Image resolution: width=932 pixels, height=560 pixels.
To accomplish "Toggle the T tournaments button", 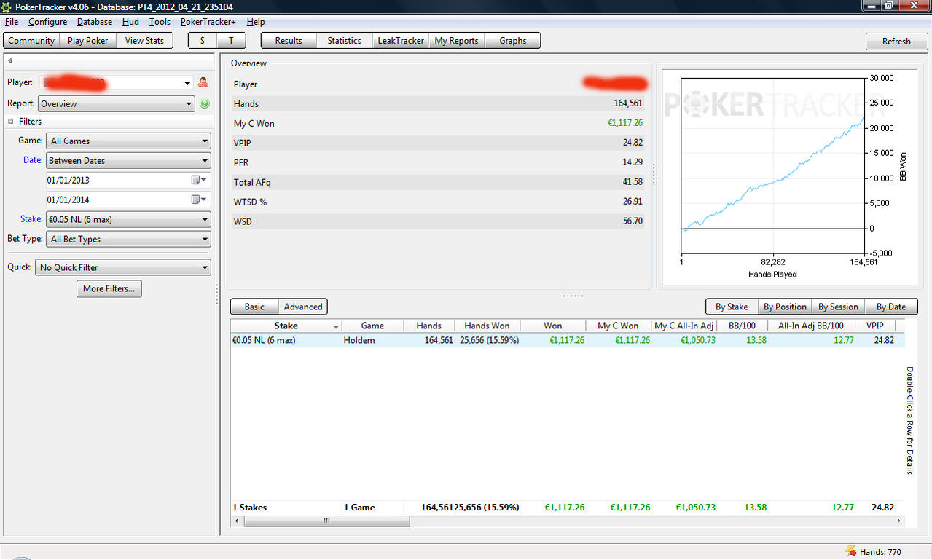I will [x=231, y=41].
